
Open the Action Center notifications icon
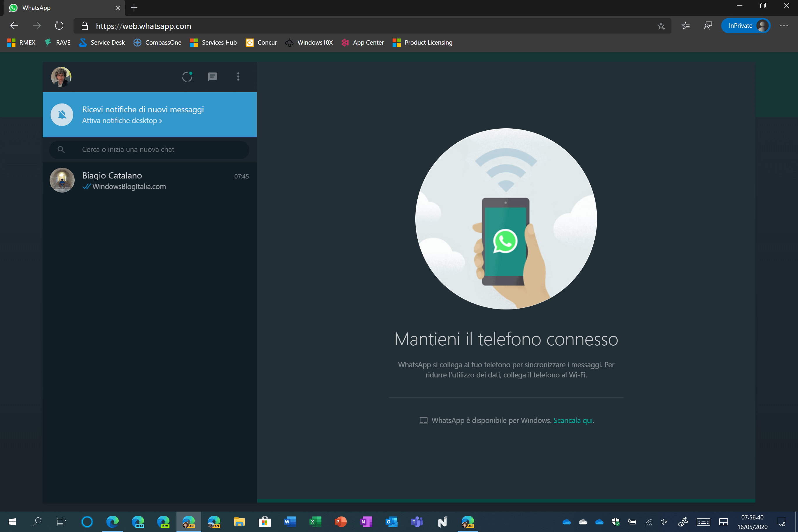coord(781,522)
